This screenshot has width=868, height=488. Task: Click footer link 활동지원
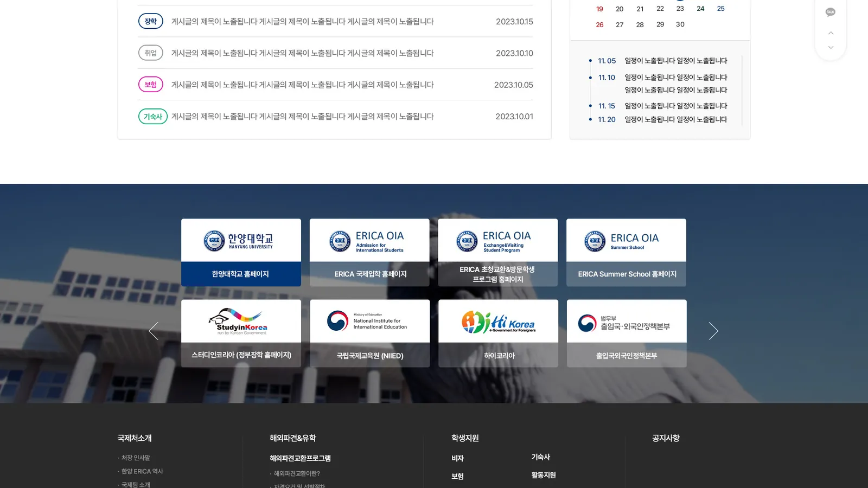tap(544, 475)
